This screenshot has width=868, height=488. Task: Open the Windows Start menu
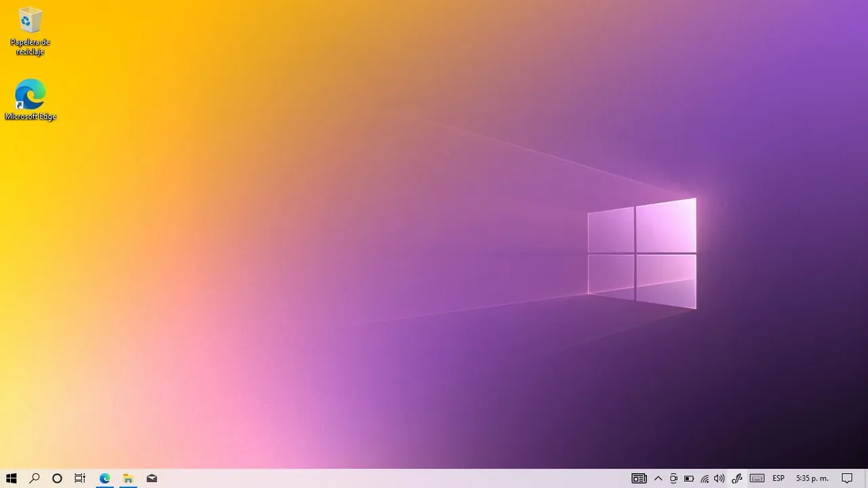[x=11, y=479]
